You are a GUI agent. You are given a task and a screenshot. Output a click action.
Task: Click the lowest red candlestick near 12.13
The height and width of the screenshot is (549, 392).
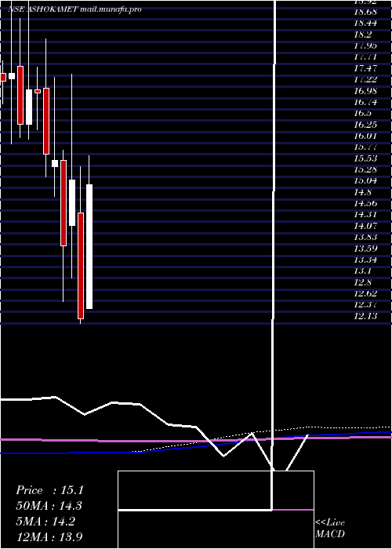81,265
